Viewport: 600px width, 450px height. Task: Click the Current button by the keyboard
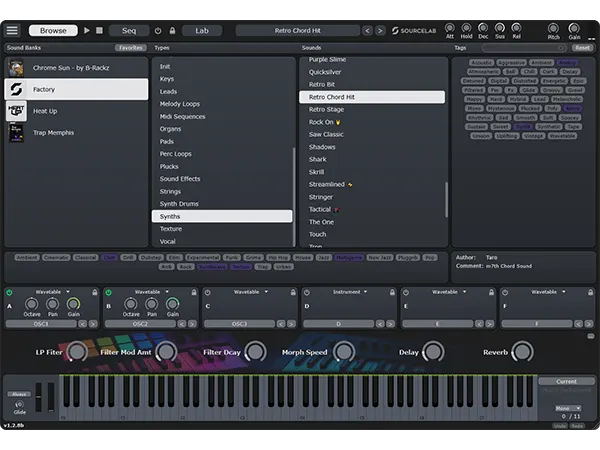(566, 382)
